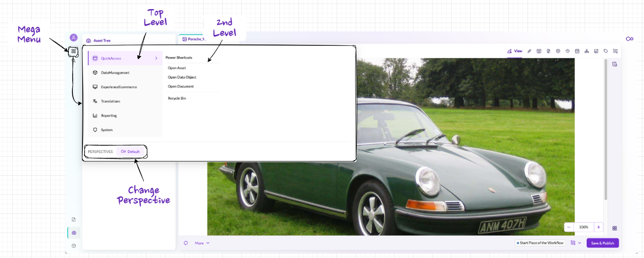644x258 pixels.
Task: Switch to the View tab
Action: click(515, 51)
